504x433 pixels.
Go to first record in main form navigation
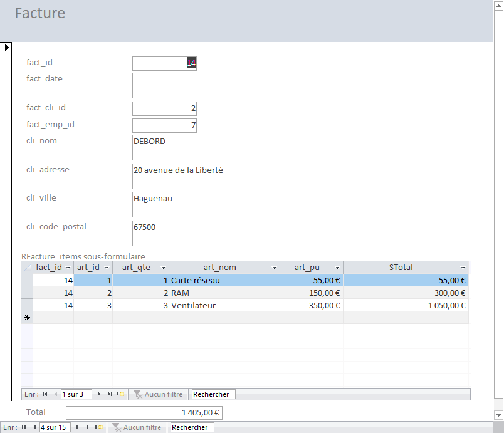pyautogui.click(x=24, y=427)
